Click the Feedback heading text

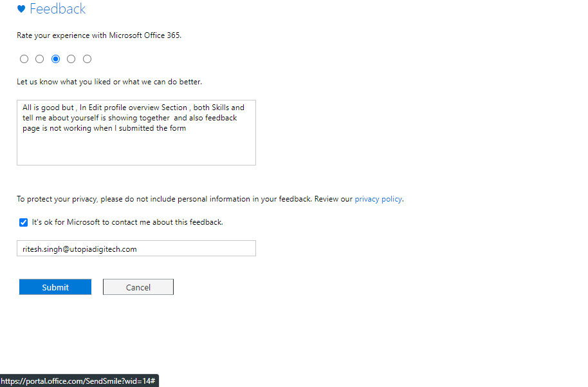(57, 8)
